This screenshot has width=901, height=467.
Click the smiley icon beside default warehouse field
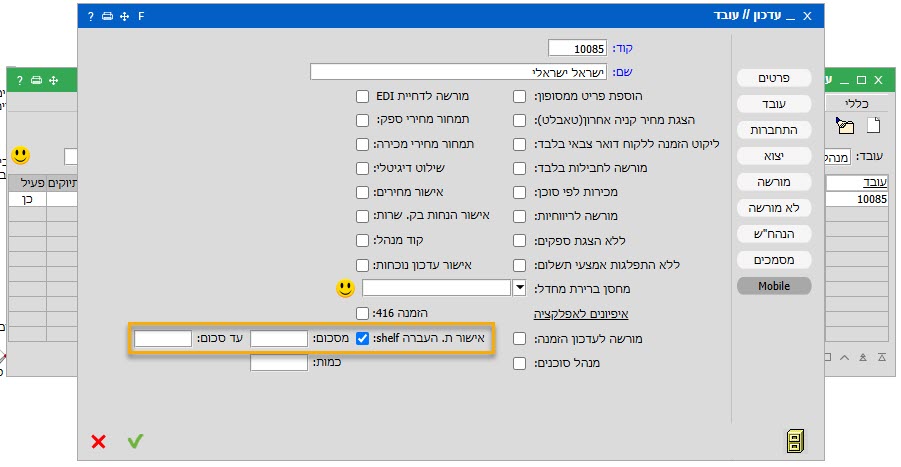345,288
